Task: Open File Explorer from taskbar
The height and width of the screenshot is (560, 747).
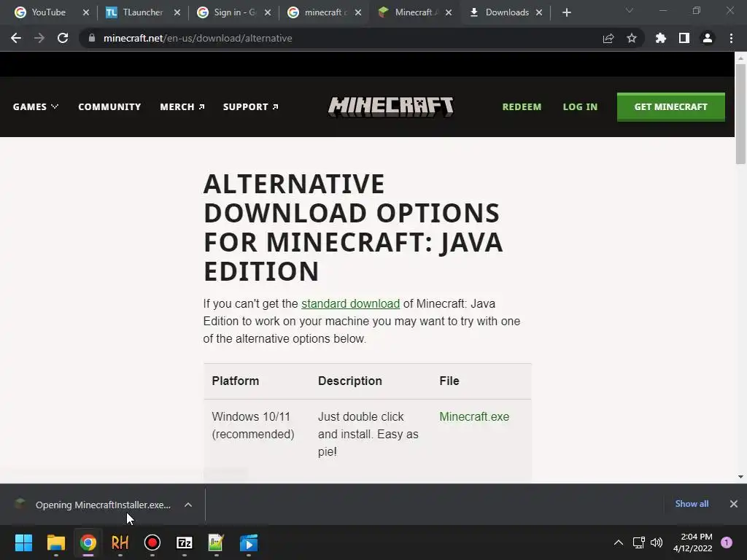Action: [55, 542]
